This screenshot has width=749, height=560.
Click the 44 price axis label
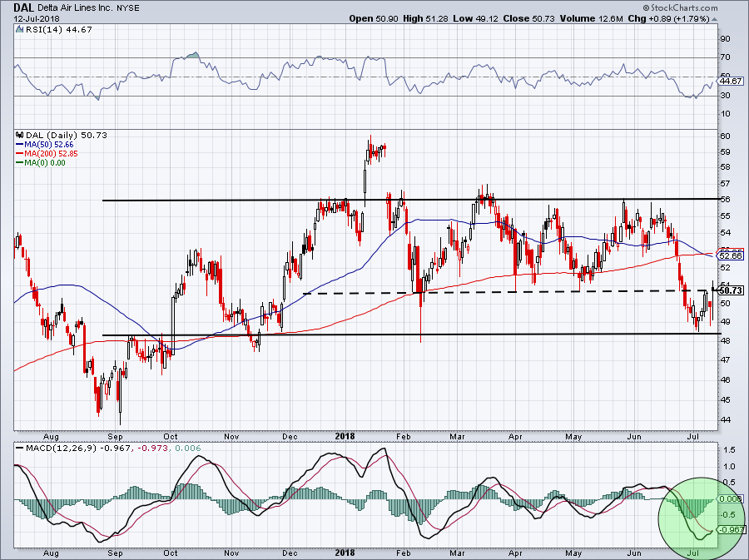725,419
